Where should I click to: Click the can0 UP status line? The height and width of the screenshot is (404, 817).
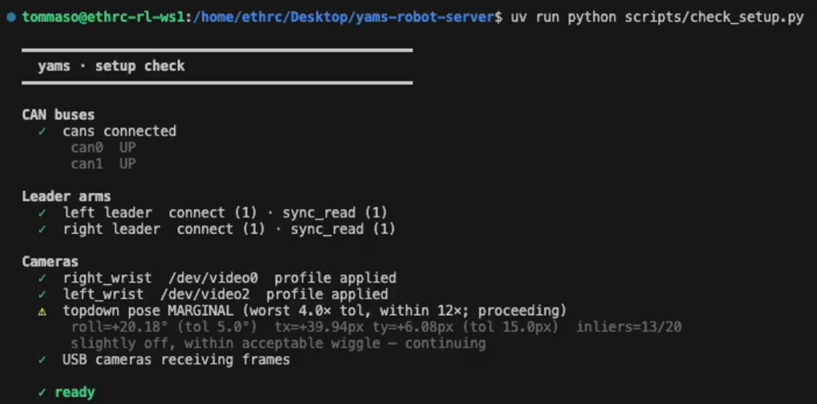[x=103, y=148]
